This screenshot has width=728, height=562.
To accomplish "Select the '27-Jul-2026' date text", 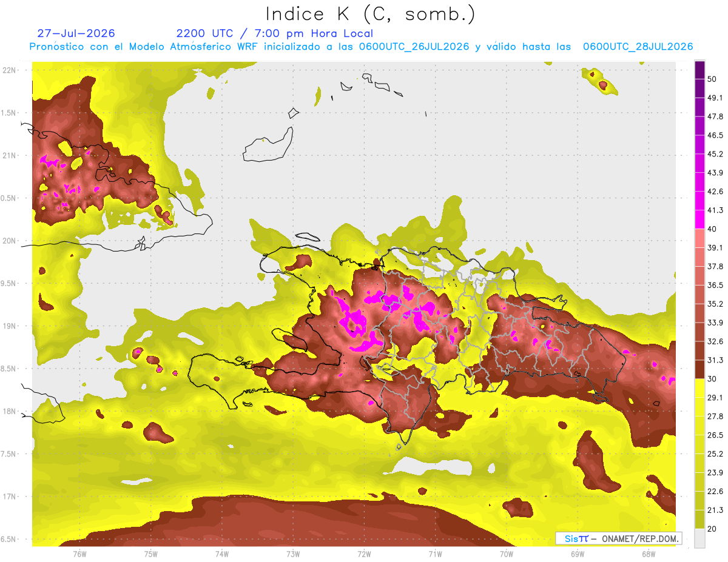I will click(76, 33).
